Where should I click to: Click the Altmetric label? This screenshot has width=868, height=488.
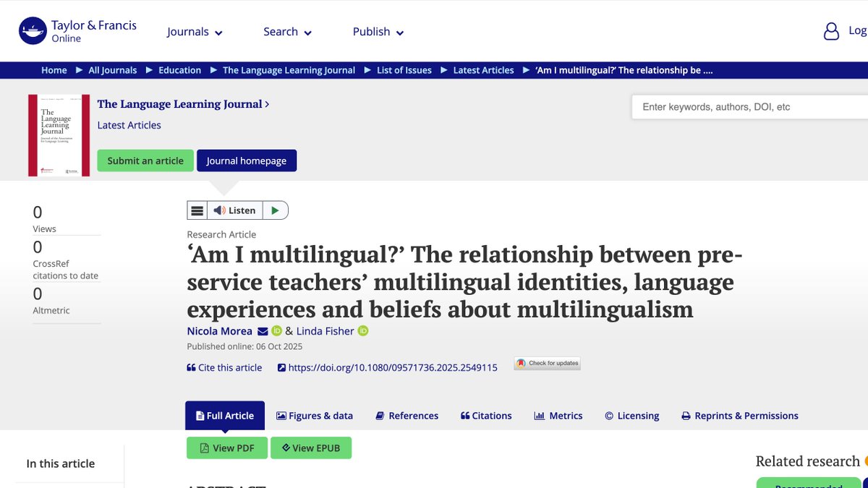coord(51,310)
